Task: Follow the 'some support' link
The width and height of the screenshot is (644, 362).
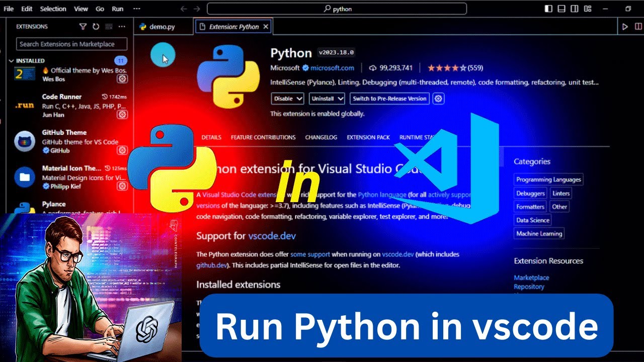Action: (310, 254)
